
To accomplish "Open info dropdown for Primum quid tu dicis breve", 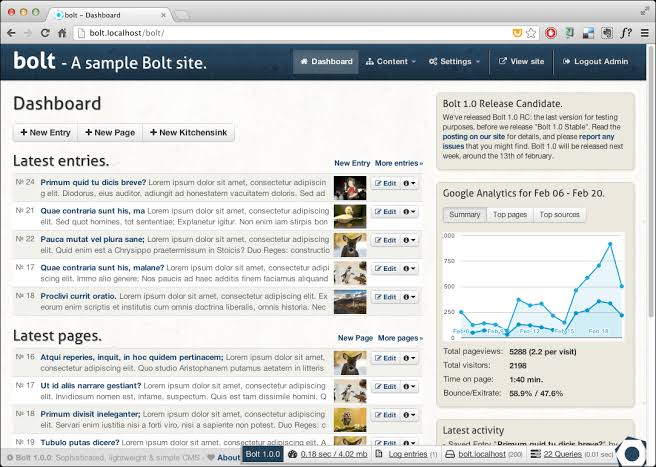I will point(409,183).
